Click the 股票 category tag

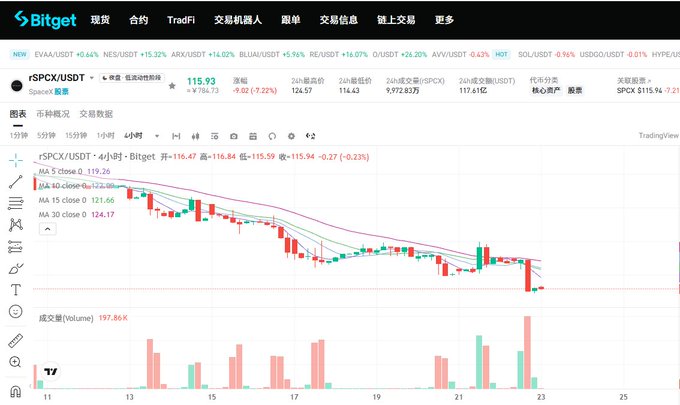click(x=575, y=91)
